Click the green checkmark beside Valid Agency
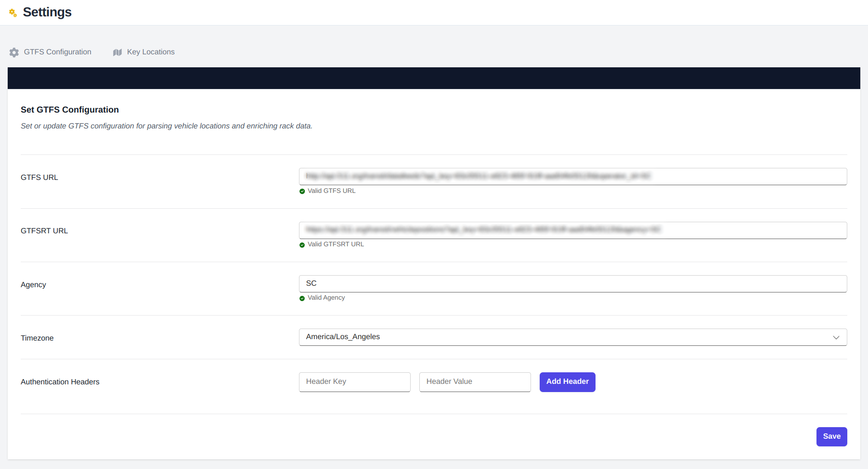This screenshot has height=469, width=868. click(x=302, y=298)
